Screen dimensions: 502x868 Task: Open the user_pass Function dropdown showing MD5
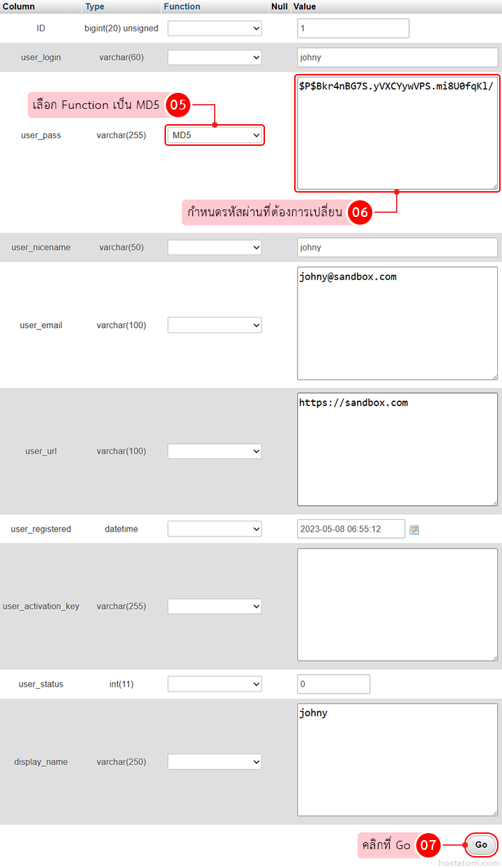point(215,135)
